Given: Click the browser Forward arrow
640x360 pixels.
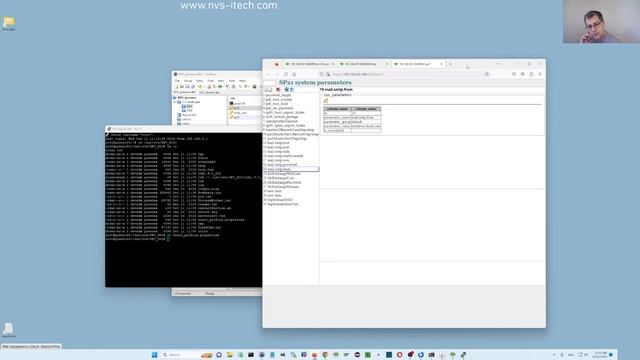Looking at the screenshot, I should (277, 74).
